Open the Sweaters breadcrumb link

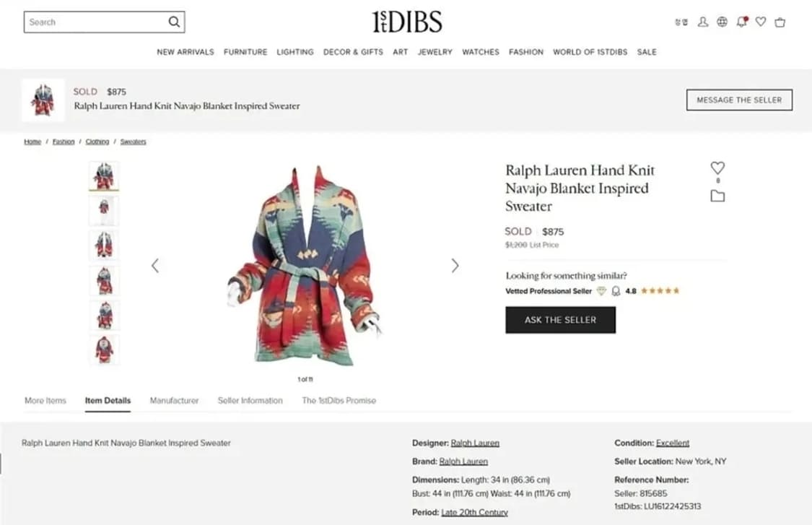tap(133, 142)
